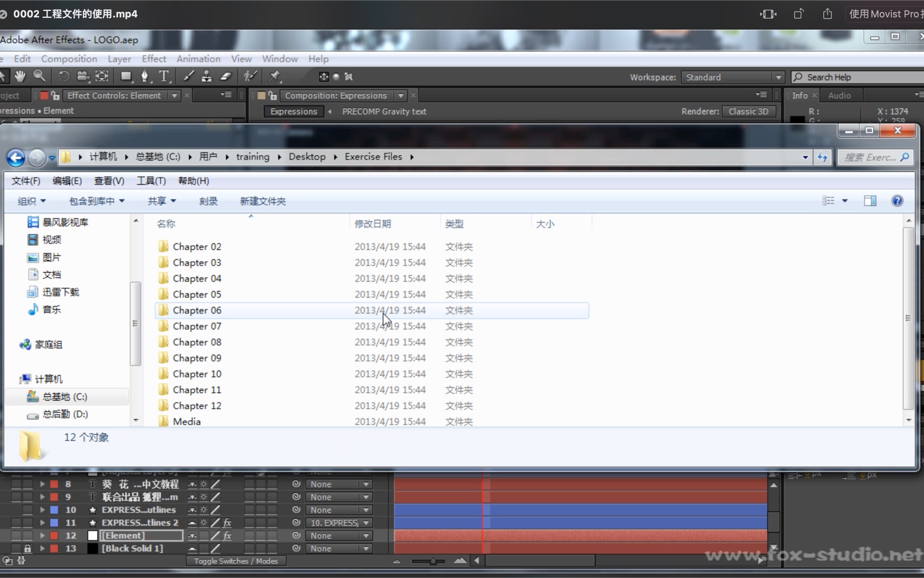This screenshot has width=924, height=578.
Task: Open parent dropdown for layer 11
Action: (x=366, y=523)
